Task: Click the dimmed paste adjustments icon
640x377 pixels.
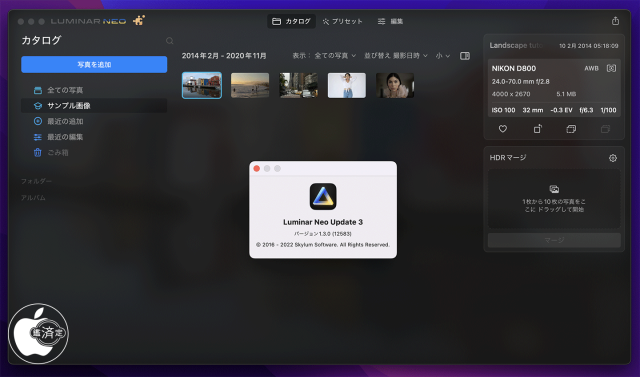Action: [x=605, y=129]
